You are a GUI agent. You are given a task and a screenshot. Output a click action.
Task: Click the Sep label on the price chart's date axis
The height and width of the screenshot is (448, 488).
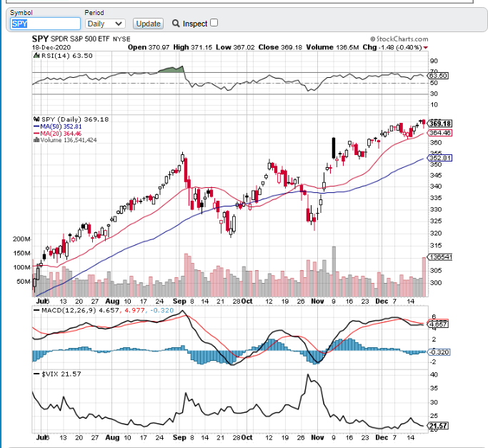click(x=179, y=302)
